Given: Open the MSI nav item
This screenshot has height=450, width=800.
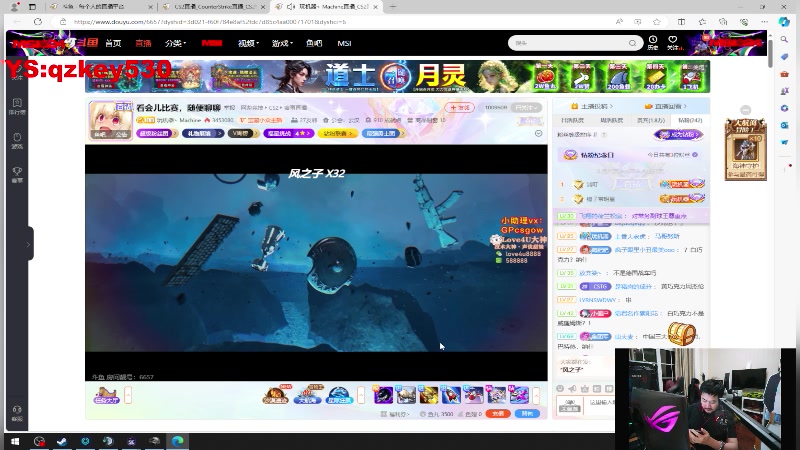Looking at the screenshot, I should click(x=344, y=43).
